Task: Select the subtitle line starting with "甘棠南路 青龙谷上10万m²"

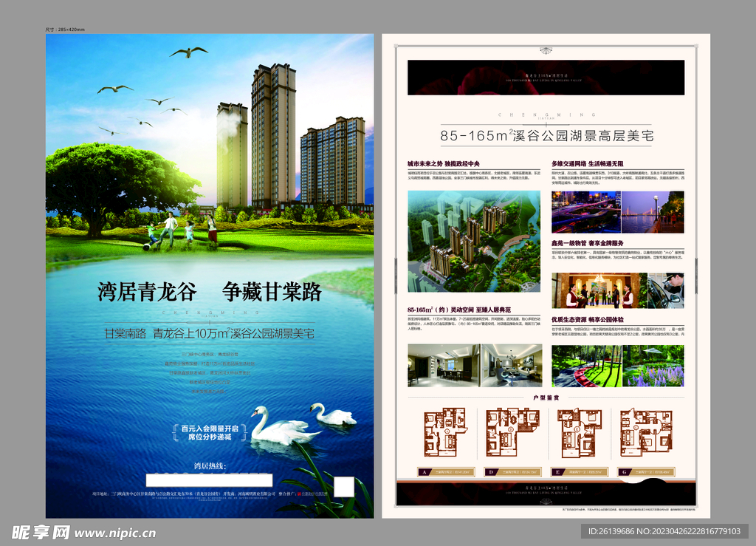Action: (210, 333)
